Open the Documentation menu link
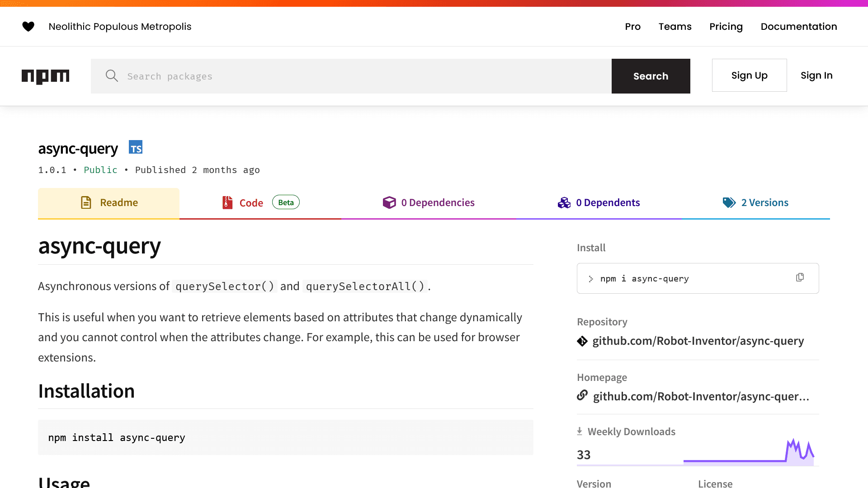The height and width of the screenshot is (488, 868). pos(799,27)
